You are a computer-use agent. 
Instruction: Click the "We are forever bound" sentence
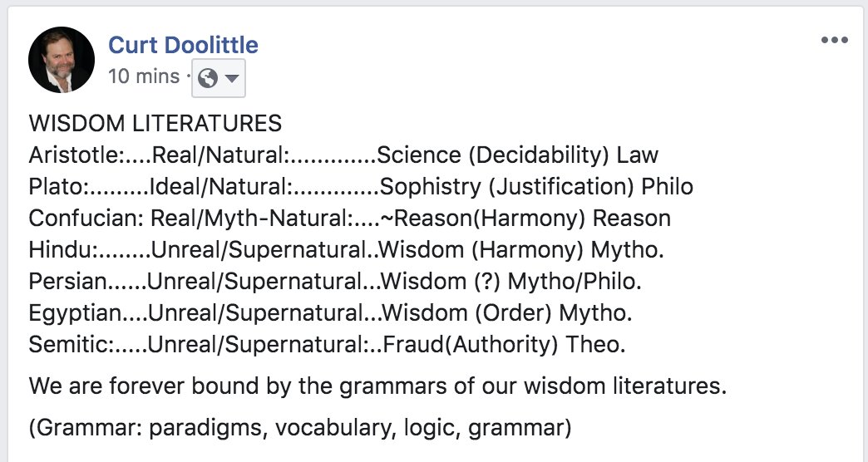tap(378, 386)
